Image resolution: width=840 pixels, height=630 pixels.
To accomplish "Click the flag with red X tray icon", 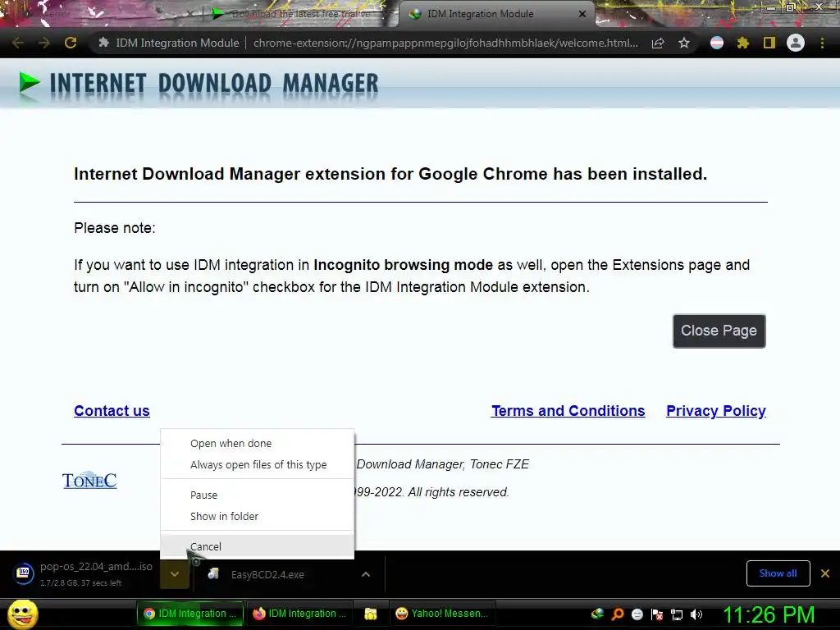I will [x=657, y=614].
